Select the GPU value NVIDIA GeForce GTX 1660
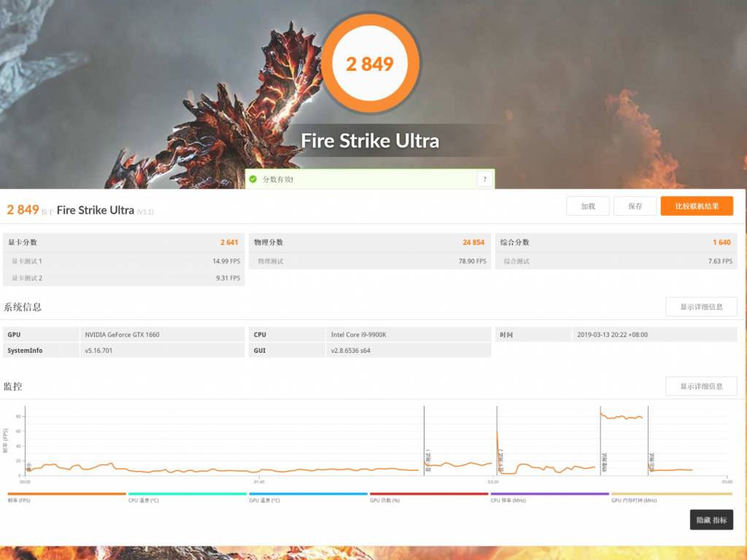Screen dimensions: 747x560 (123, 335)
